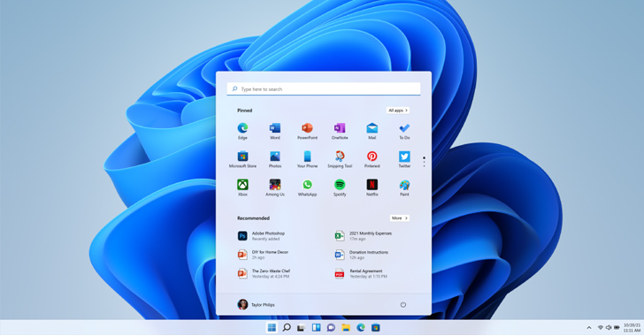Click the More recommended button
Image resolution: width=644 pixels, height=336 pixels.
coord(399,218)
